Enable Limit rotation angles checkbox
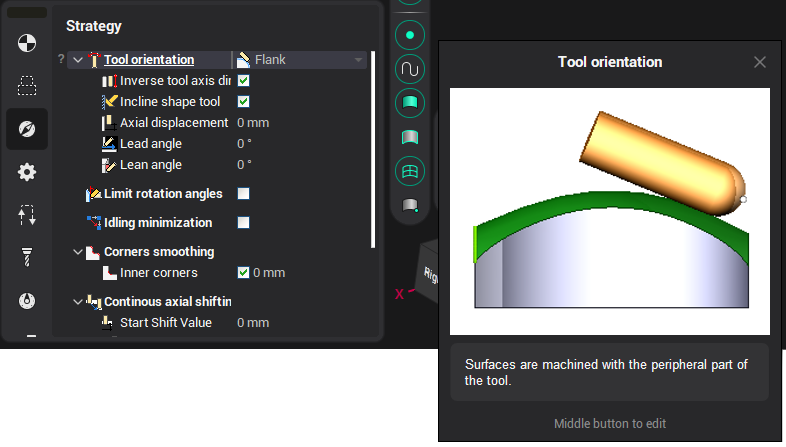 (243, 194)
